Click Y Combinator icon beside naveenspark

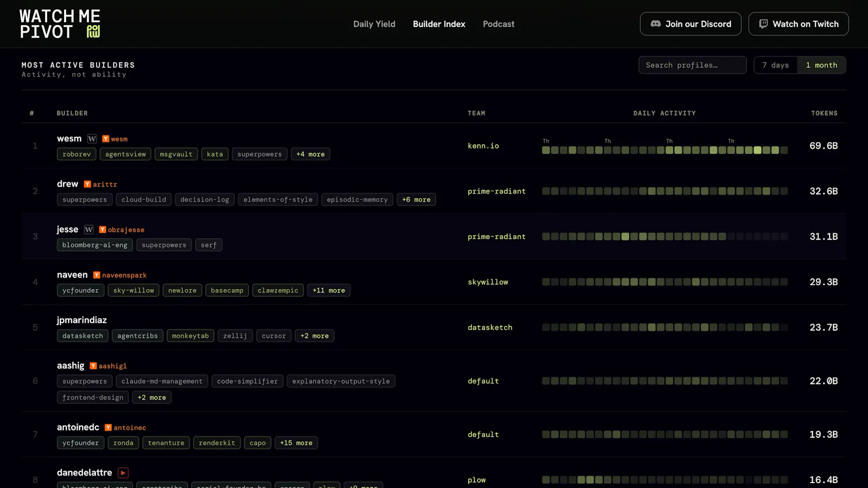(x=97, y=275)
